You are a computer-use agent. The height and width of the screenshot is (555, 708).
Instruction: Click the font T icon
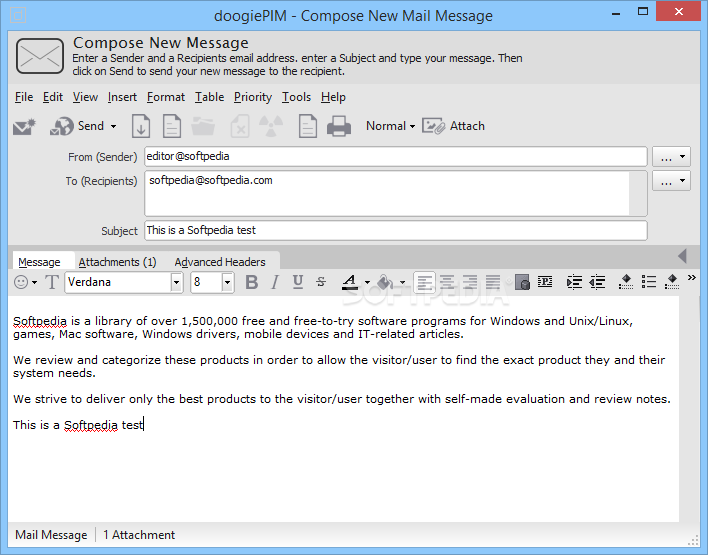[x=52, y=282]
